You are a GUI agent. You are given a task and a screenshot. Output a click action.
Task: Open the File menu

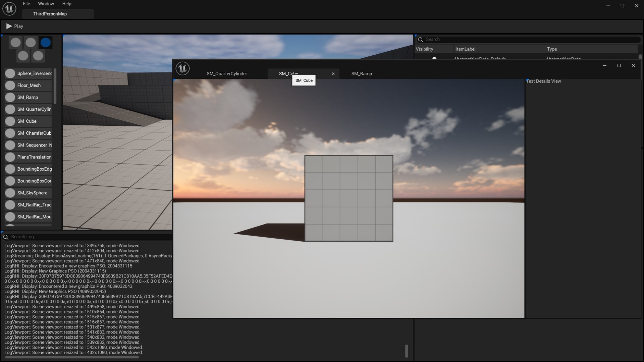26,4
